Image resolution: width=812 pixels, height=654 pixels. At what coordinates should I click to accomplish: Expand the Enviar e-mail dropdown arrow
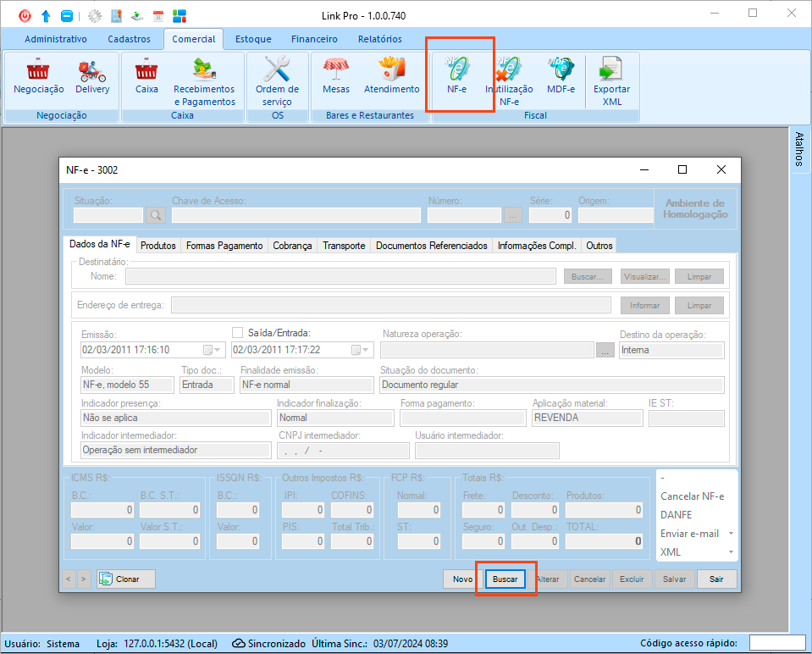[730, 534]
